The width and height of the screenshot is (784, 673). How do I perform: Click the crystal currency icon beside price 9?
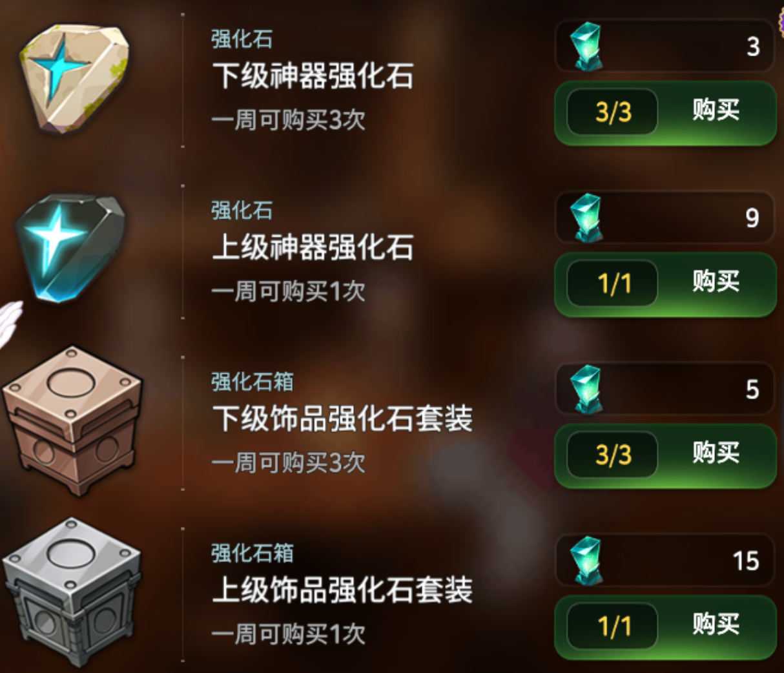(586, 218)
